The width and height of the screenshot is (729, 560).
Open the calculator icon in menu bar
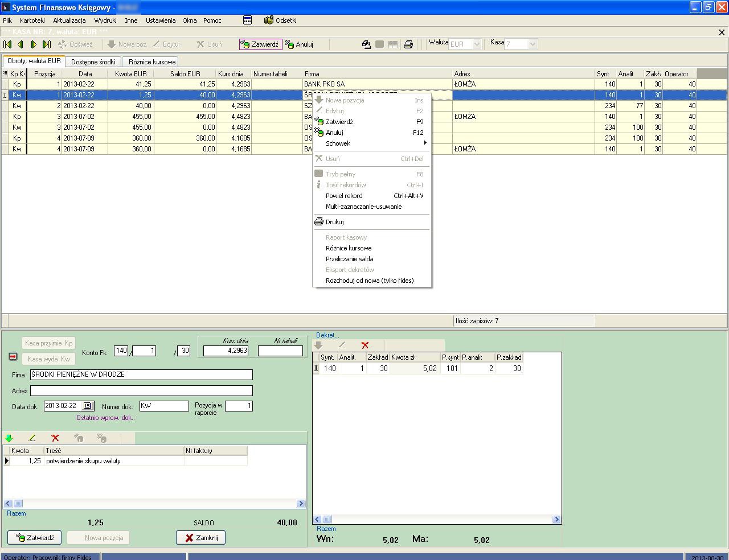pos(247,20)
